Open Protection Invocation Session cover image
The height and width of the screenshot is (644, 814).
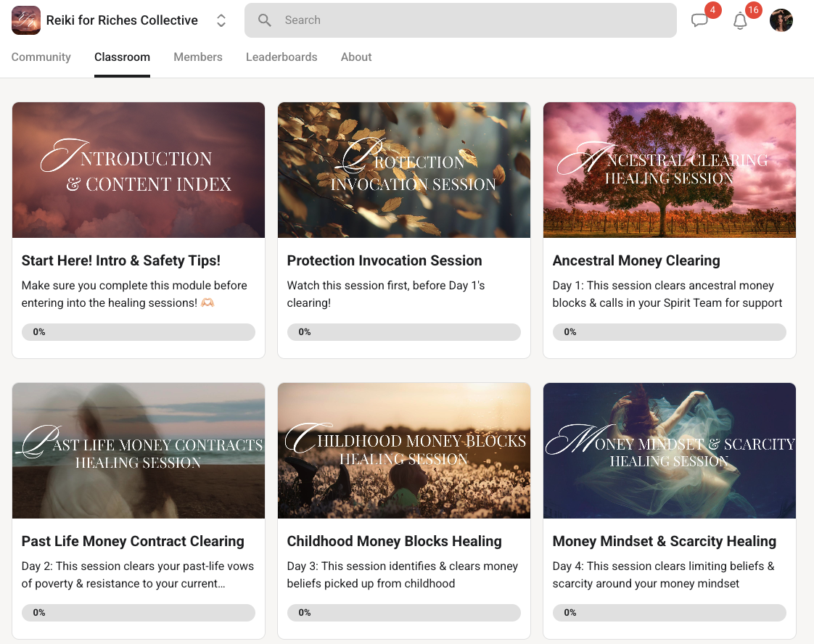point(404,170)
